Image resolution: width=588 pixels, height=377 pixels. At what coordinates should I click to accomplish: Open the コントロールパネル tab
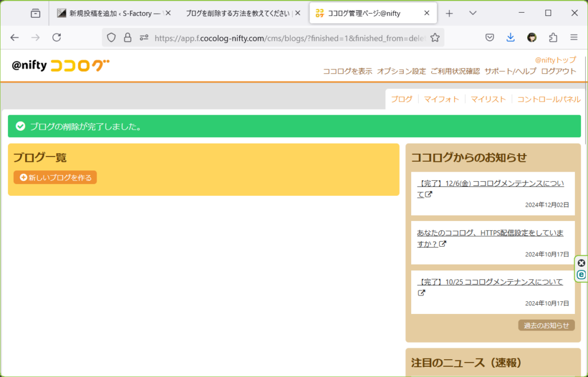[549, 99]
